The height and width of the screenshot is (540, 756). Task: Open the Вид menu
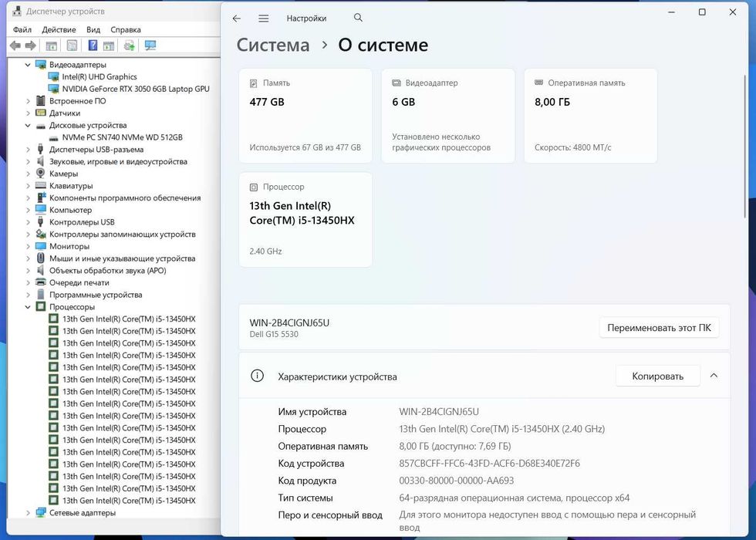[93, 29]
